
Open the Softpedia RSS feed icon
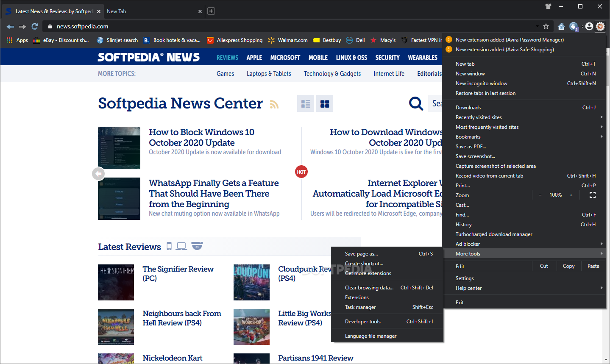275,105
